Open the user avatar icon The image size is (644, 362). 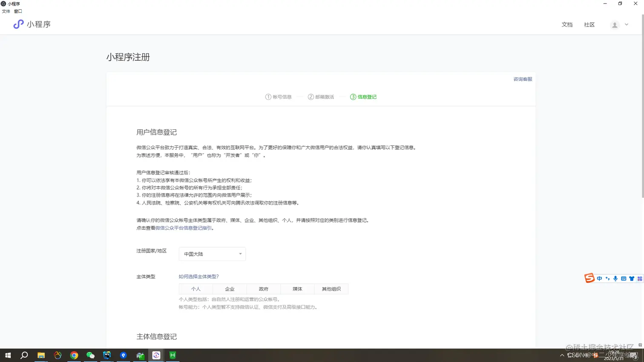(x=614, y=25)
